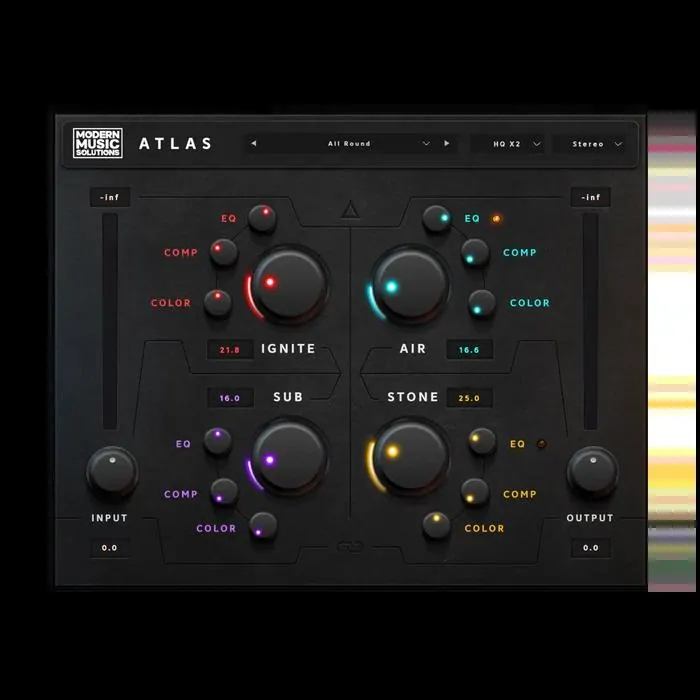The height and width of the screenshot is (700, 700).
Task: Click the large Air main knob
Action: [410, 284]
